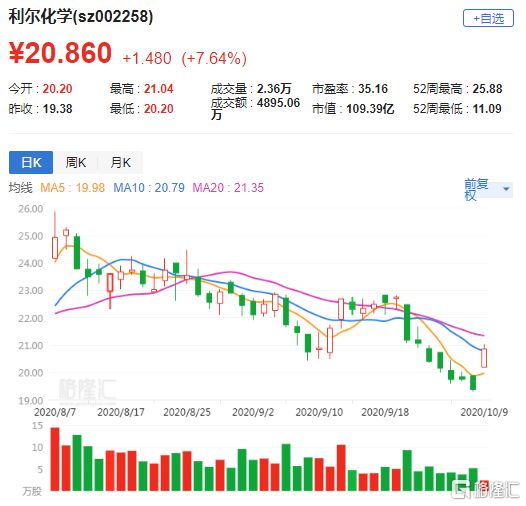Switch to 周K weekly chart tab
526x506 pixels.
75,162
